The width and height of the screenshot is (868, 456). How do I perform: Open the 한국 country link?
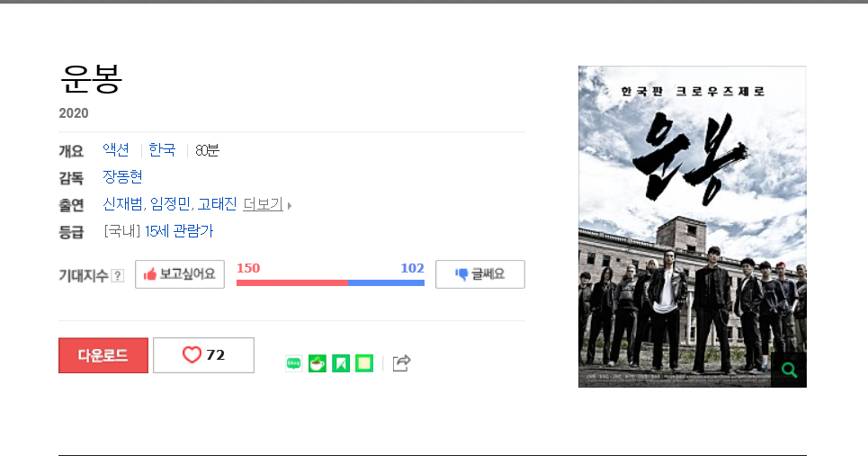(162, 150)
